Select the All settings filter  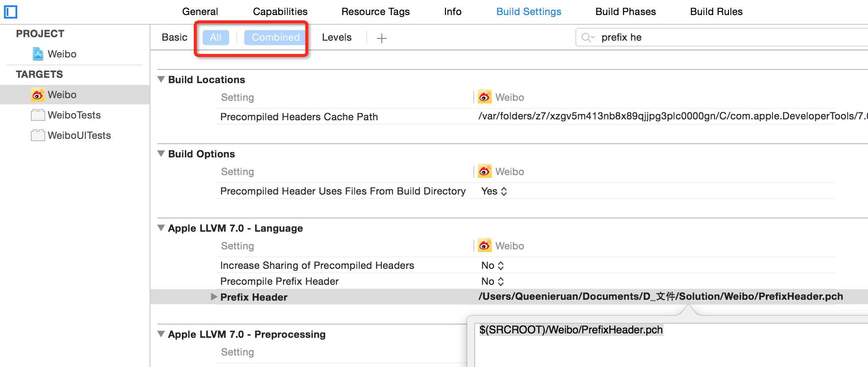[216, 38]
